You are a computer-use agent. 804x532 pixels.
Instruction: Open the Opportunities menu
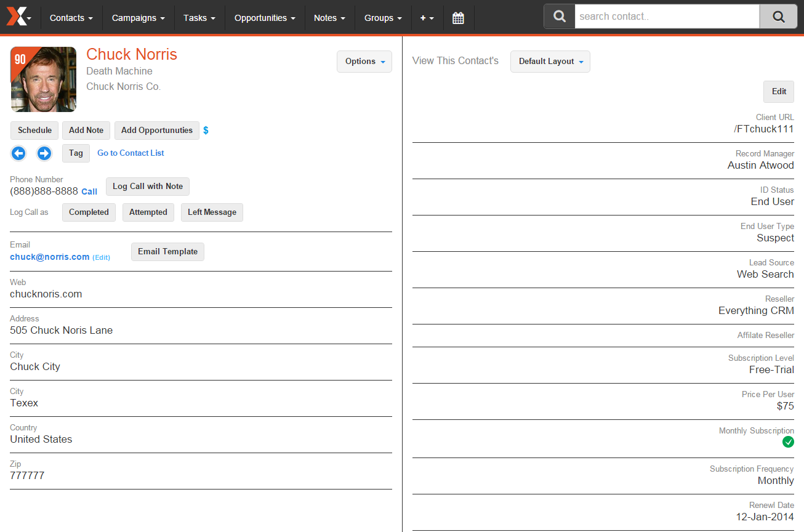[265, 18]
